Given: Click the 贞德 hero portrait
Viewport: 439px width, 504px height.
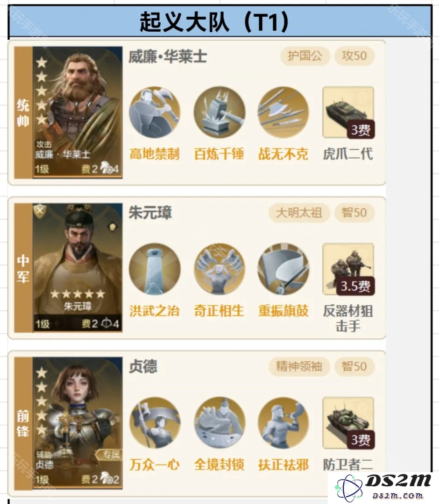Looking at the screenshot, I should tap(78, 423).
